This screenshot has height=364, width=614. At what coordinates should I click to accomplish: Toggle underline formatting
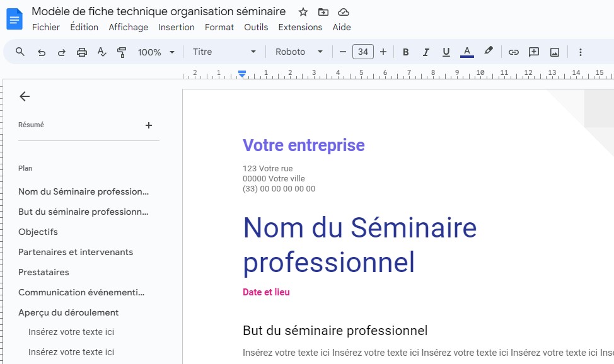pos(446,52)
